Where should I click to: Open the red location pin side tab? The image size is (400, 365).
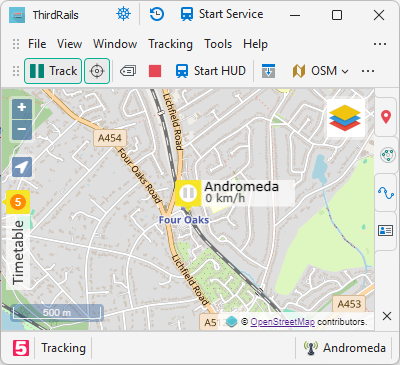click(x=386, y=117)
